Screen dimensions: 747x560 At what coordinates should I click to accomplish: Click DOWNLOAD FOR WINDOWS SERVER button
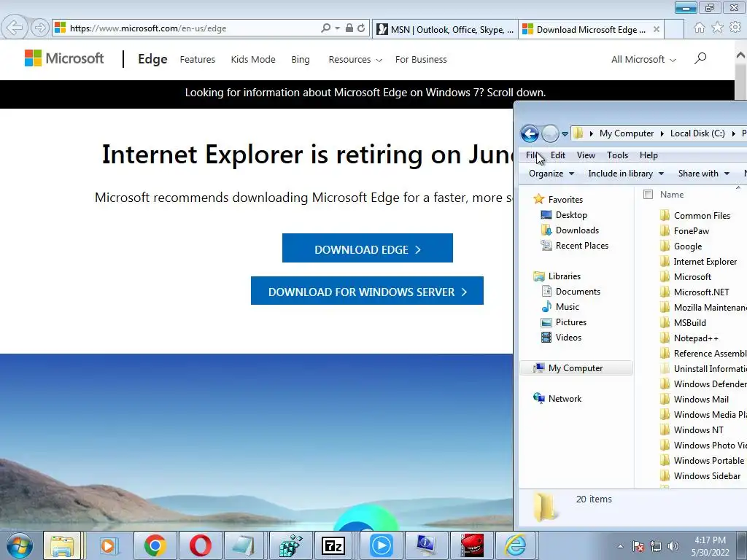pyautogui.click(x=368, y=290)
